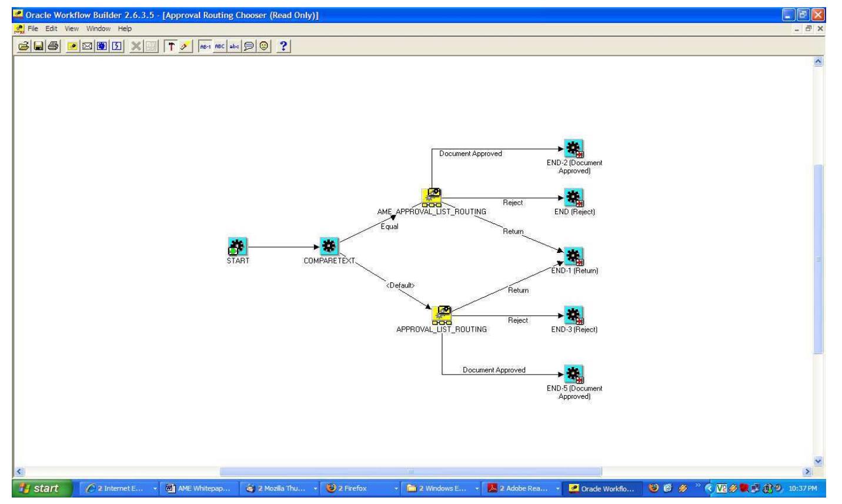
Task: Click the Reject label near END (Reject)
Action: [x=513, y=202]
